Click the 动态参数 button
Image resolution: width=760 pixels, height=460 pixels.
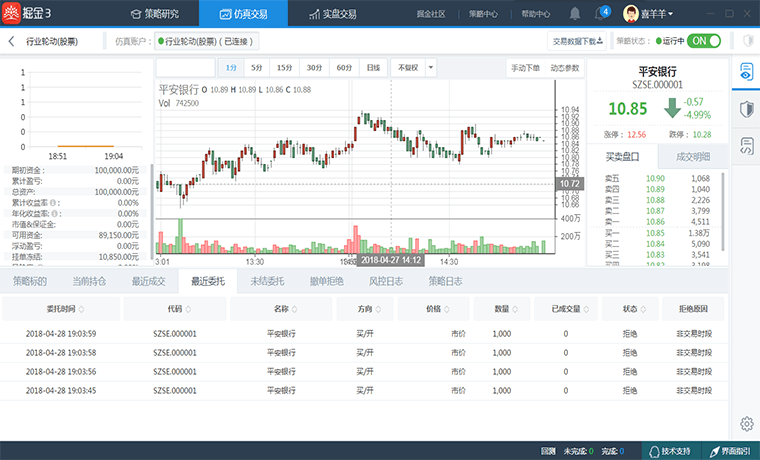pos(565,68)
